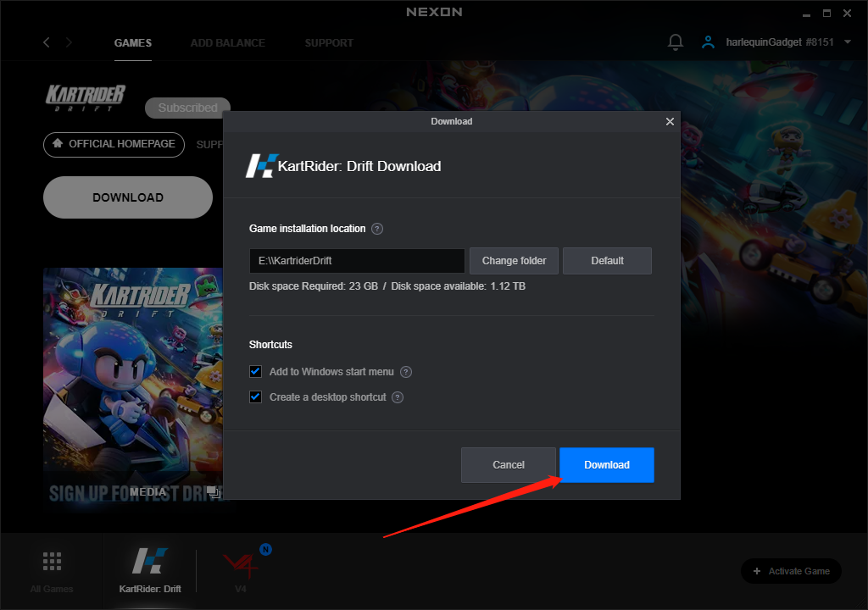
Task: Close the Download dialog
Action: [670, 121]
